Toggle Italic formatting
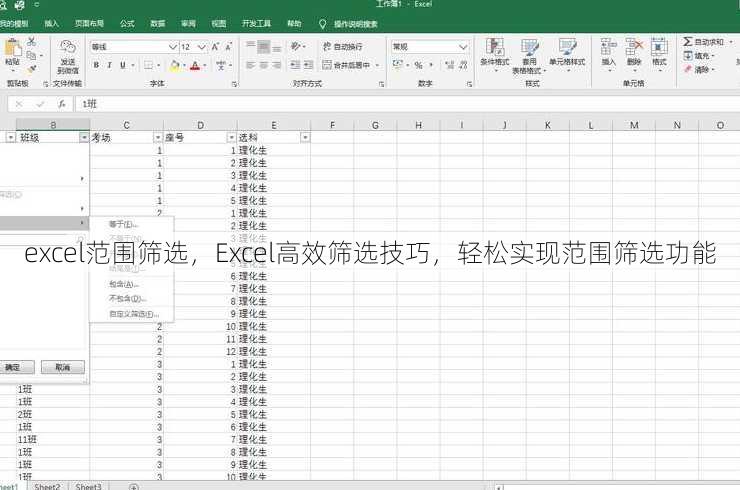This screenshot has width=740, height=490. [x=109, y=65]
